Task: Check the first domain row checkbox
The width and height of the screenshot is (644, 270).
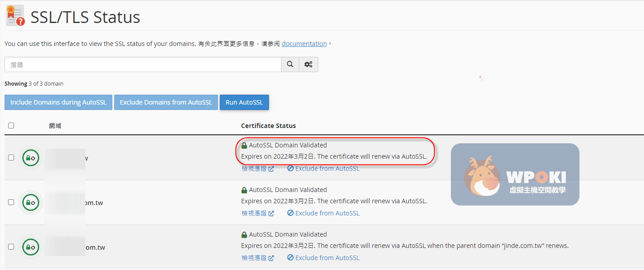Action: pos(11,158)
